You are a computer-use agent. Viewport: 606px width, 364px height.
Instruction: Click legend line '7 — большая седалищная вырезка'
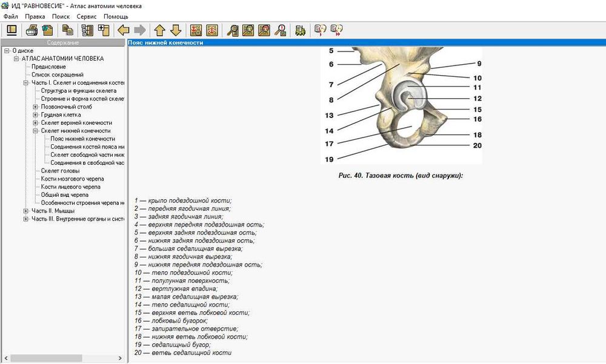(188, 248)
